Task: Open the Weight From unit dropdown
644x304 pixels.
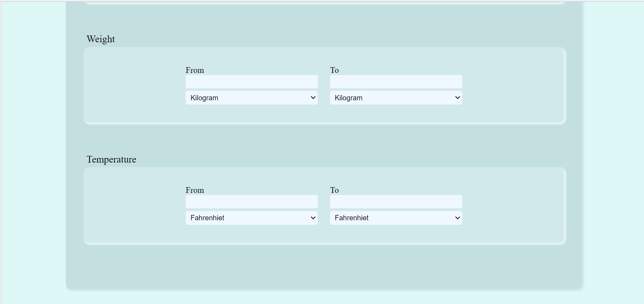Action: (251, 97)
